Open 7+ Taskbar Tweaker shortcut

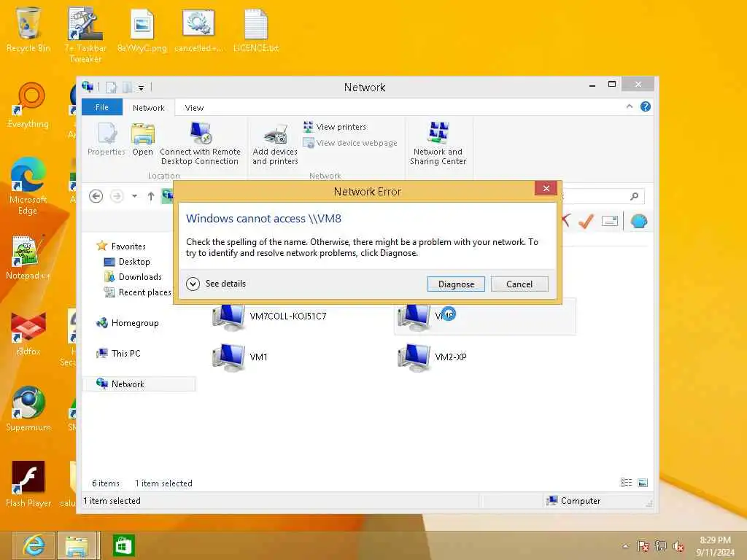85,35
